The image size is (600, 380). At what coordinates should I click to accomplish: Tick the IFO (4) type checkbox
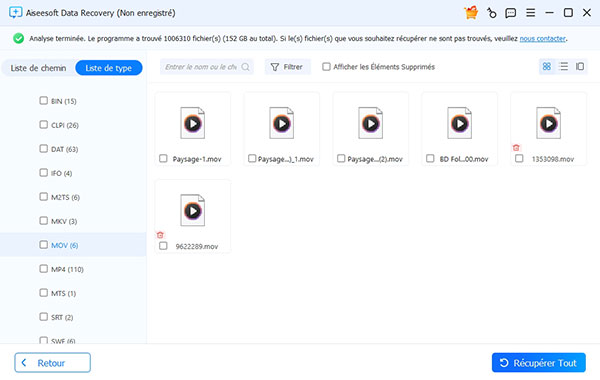[43, 173]
